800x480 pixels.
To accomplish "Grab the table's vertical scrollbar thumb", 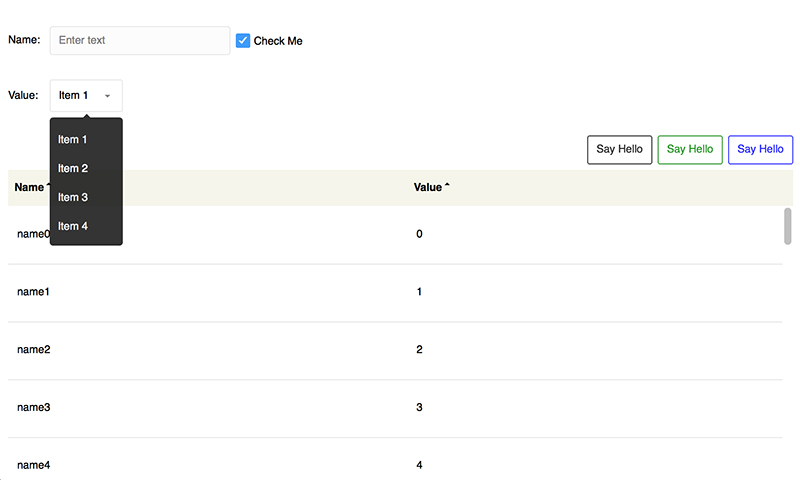I will 788,226.
